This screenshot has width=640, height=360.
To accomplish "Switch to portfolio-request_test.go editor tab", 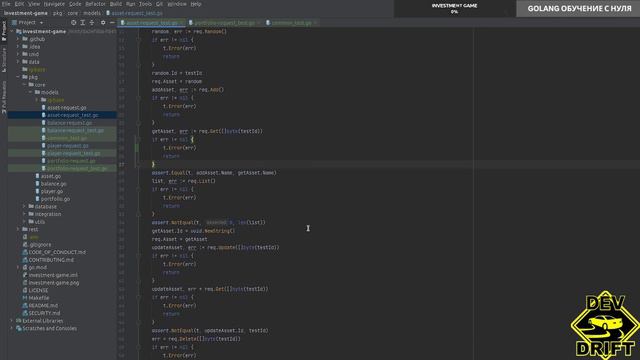I will (x=224, y=23).
